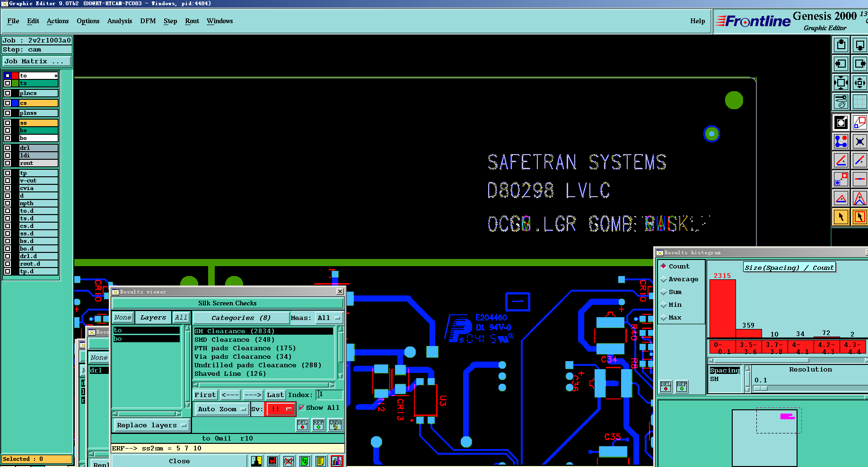
Task: Click the snap to intersection X icon
Action: point(859,141)
